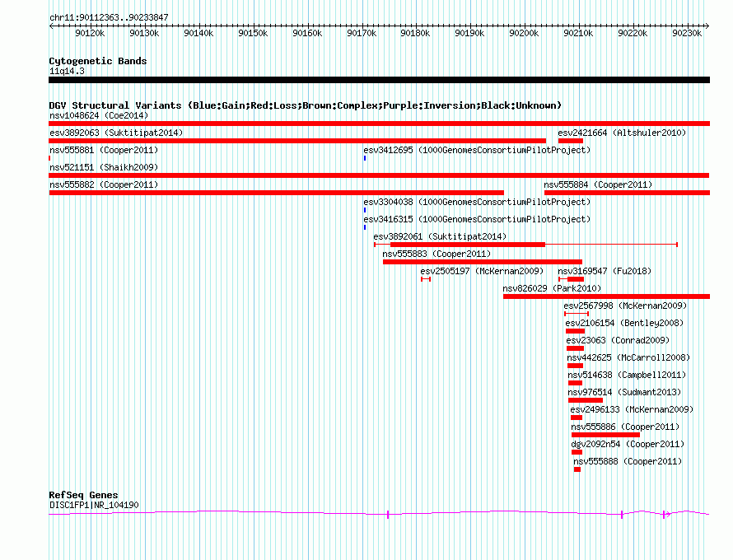The image size is (733, 560).
Task: Click the red bar of nsv555884
Action: pyautogui.click(x=627, y=193)
